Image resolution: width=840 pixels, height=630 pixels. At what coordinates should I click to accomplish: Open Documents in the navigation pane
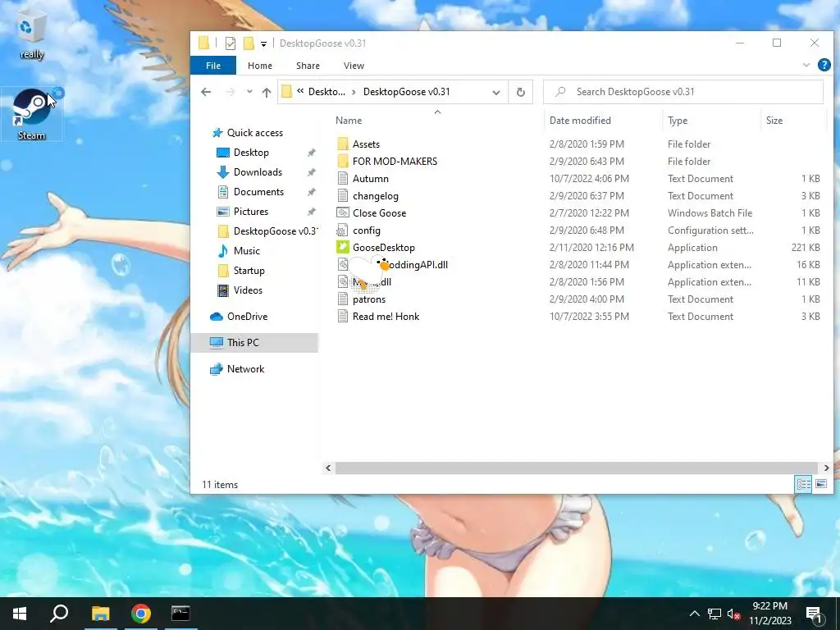pyautogui.click(x=258, y=192)
